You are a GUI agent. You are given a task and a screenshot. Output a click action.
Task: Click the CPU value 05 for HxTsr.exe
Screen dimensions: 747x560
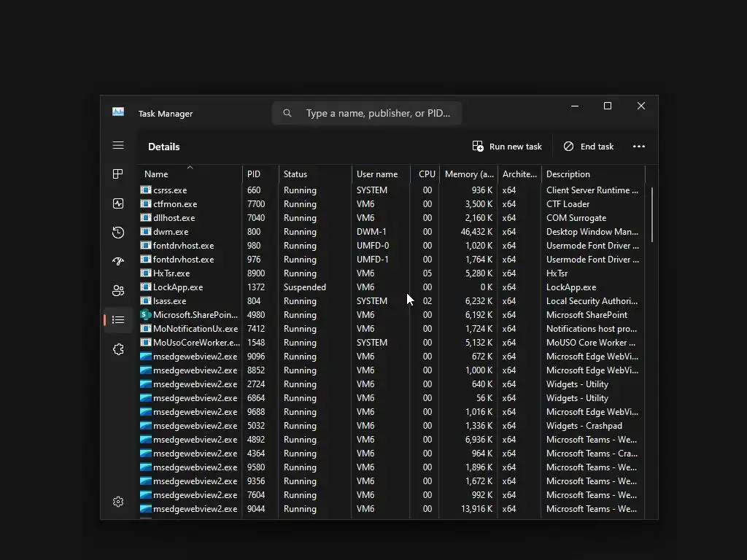427,273
